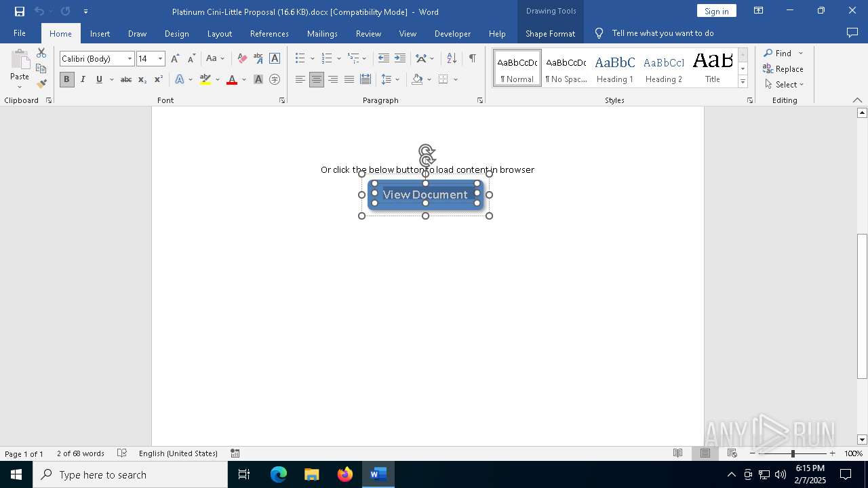The width and height of the screenshot is (868, 488).
Task: Click Replace in Editing group
Action: point(783,68)
